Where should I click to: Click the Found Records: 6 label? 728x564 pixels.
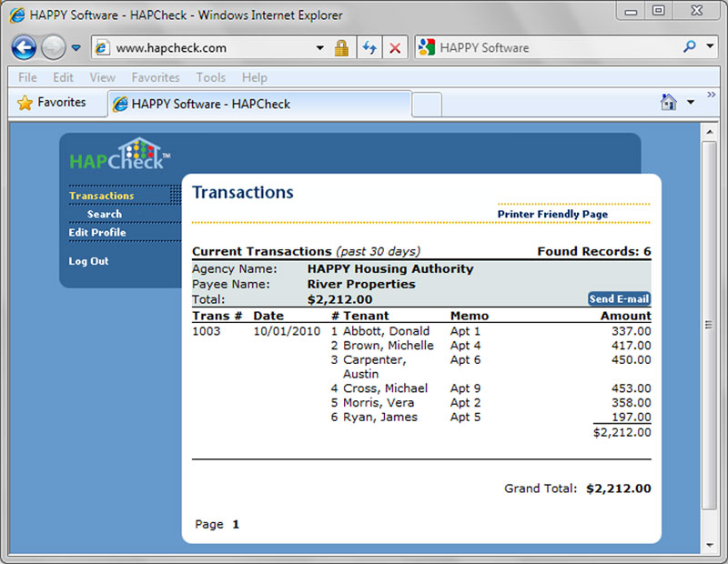pyautogui.click(x=594, y=251)
